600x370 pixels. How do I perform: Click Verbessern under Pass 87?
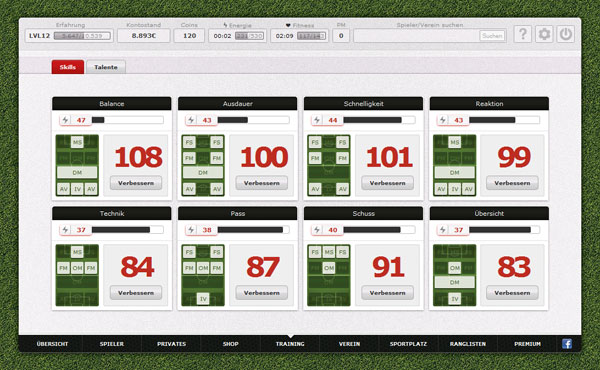(x=262, y=293)
